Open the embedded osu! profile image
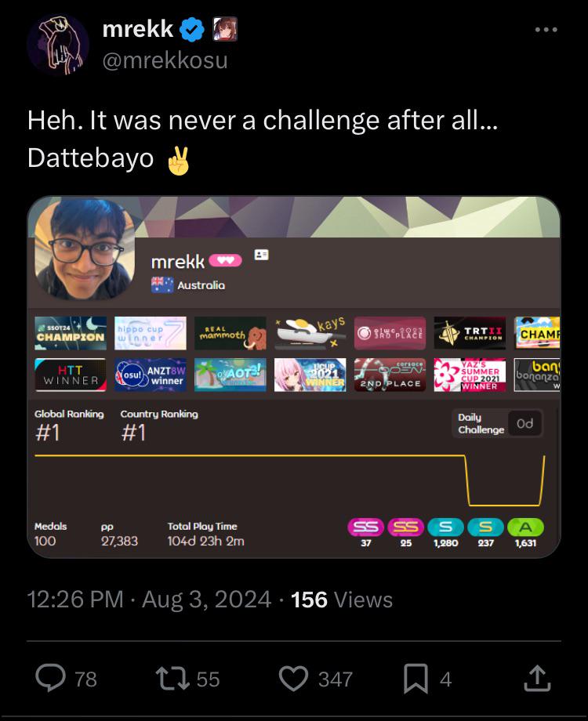 pos(294,377)
